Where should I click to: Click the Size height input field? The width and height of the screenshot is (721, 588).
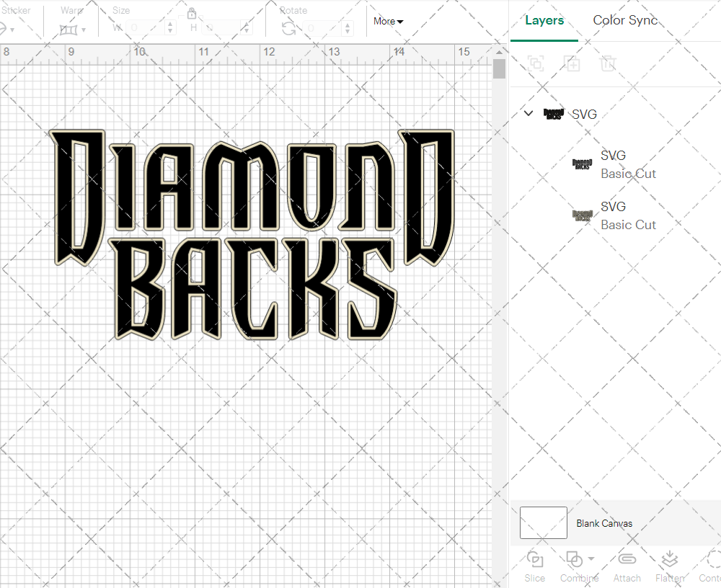pyautogui.click(x=221, y=28)
